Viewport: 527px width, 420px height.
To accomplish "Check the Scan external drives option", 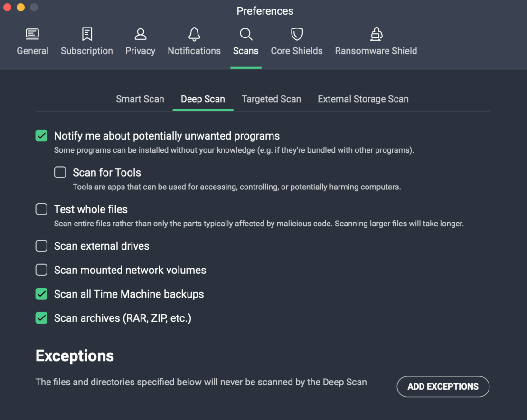I will 41,246.
